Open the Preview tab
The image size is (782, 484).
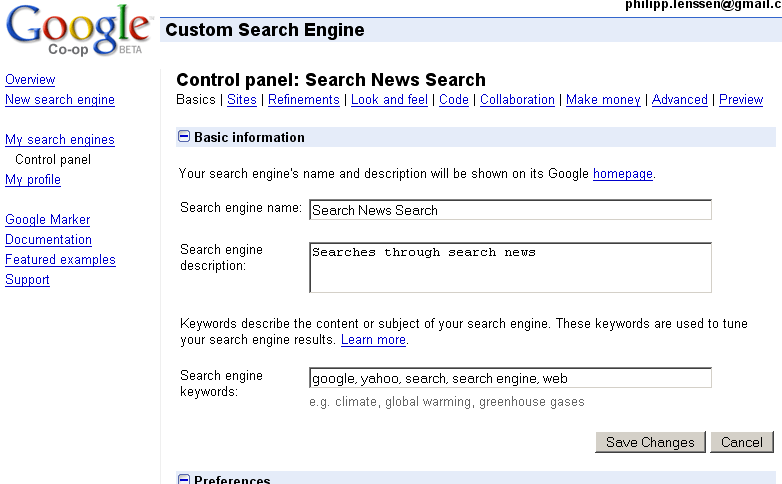pyautogui.click(x=741, y=100)
